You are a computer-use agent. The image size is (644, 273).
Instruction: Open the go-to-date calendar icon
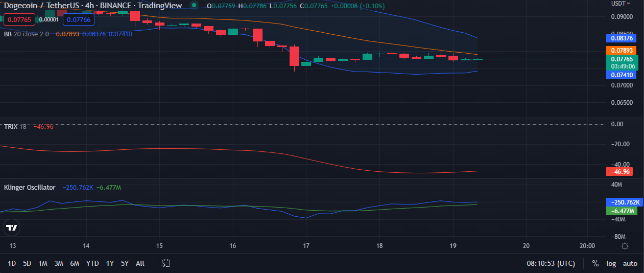pyautogui.click(x=166, y=263)
